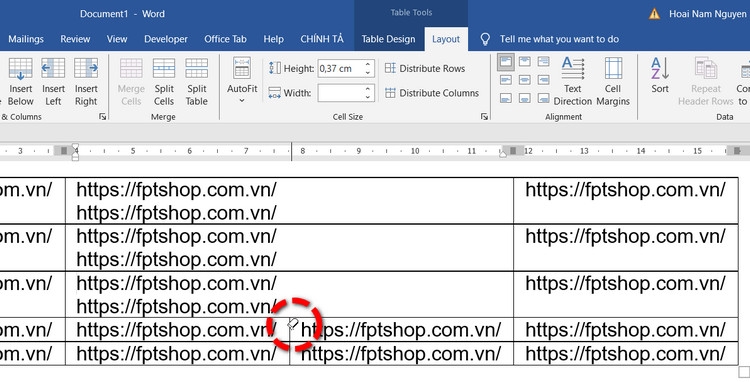This screenshot has width=750, height=382.
Task: Open the Help tab
Action: point(273,39)
